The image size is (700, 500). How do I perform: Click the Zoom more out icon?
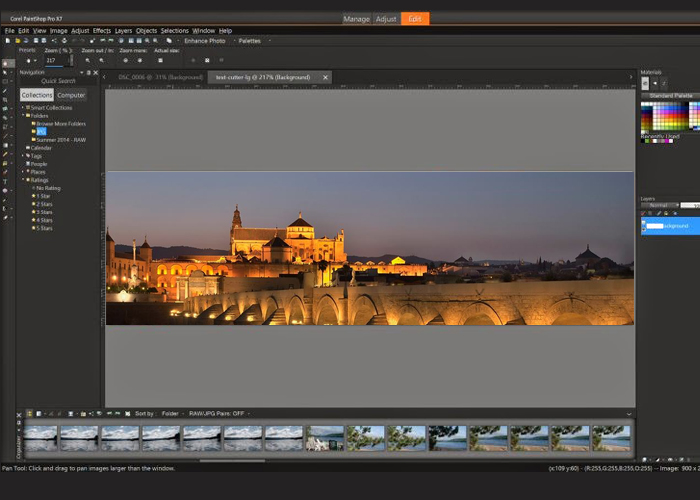click(126, 60)
